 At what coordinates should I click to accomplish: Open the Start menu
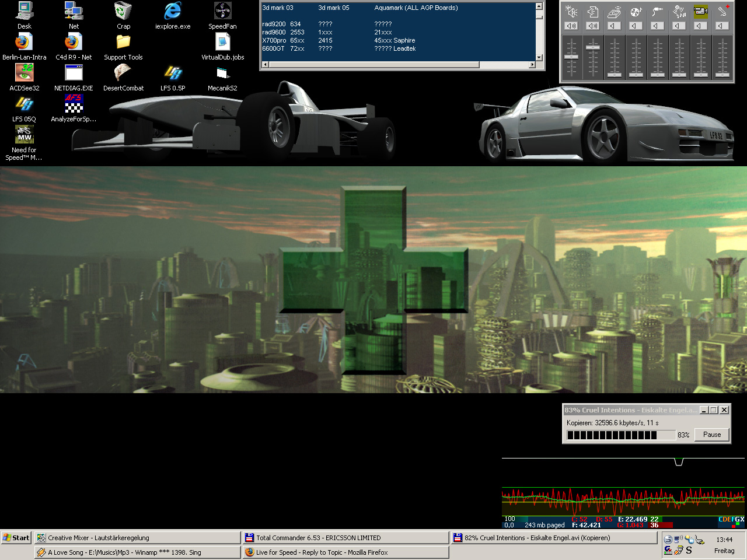(16, 538)
